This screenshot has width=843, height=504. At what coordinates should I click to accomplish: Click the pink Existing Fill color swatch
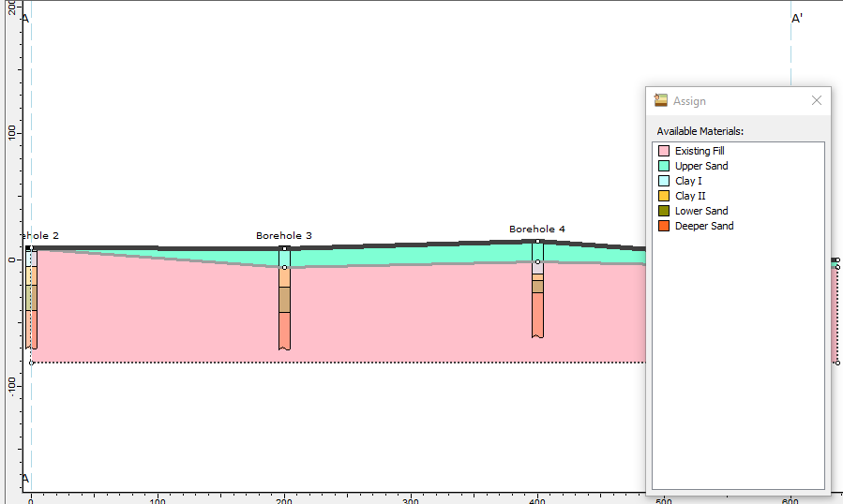pos(664,151)
